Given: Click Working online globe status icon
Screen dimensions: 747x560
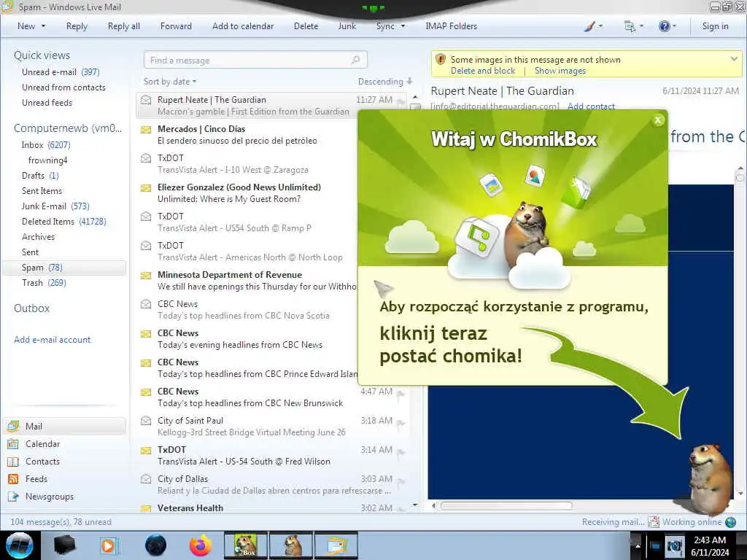Looking at the screenshot, I should tap(731, 522).
